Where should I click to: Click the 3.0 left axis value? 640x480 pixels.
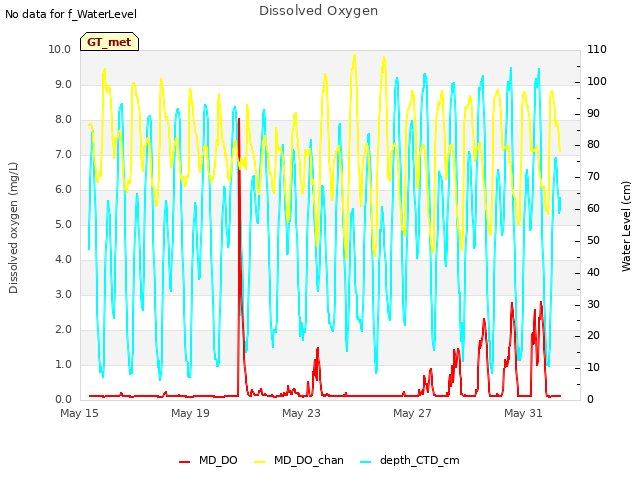(63, 295)
